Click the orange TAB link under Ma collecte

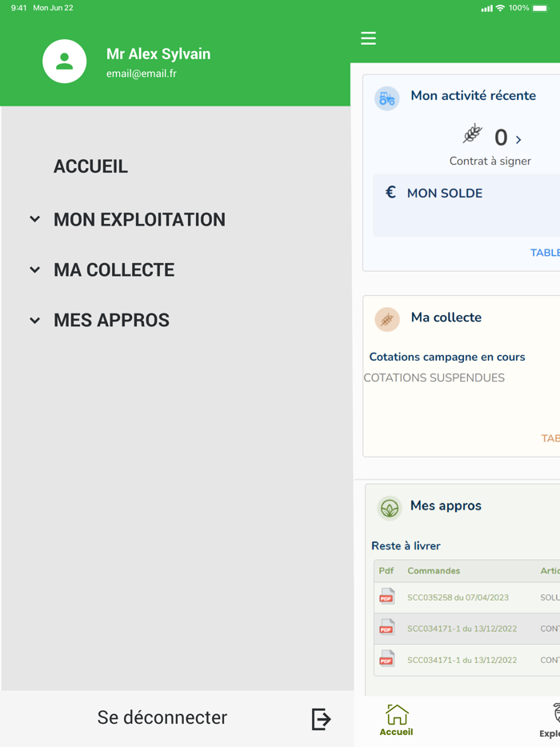pyautogui.click(x=550, y=438)
